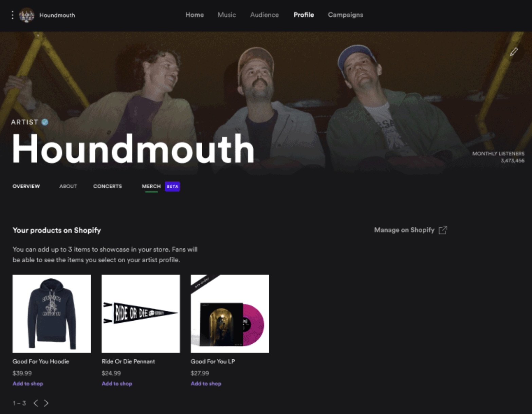
Task: Select the Good For You LP vinyl thumbnail
Action: (230, 314)
